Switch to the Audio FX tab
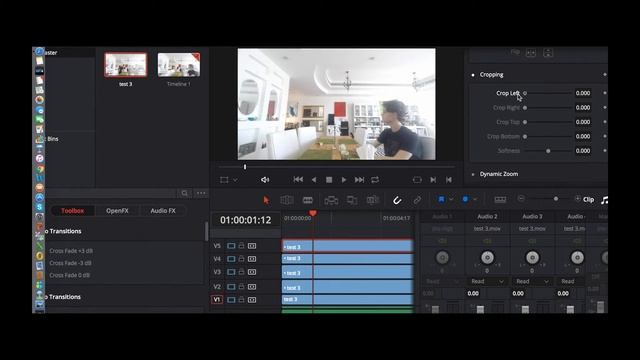The width and height of the screenshot is (640, 360). [163, 211]
